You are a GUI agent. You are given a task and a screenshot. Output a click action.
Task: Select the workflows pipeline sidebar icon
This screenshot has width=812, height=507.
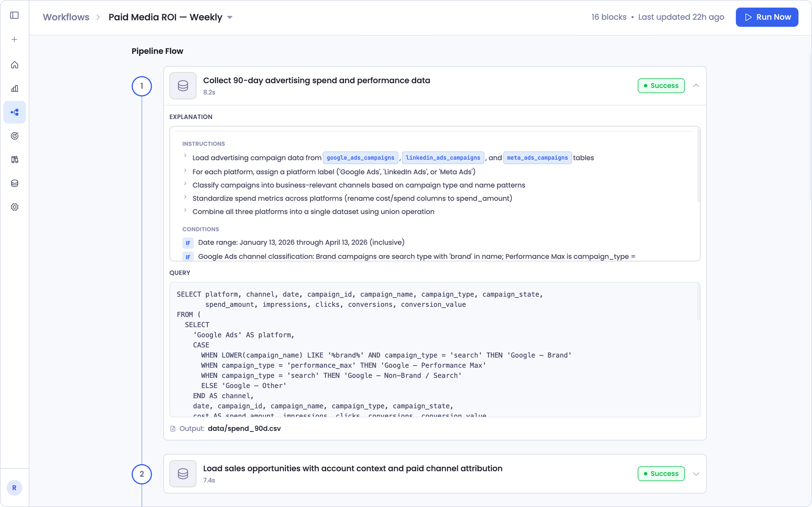pos(14,112)
